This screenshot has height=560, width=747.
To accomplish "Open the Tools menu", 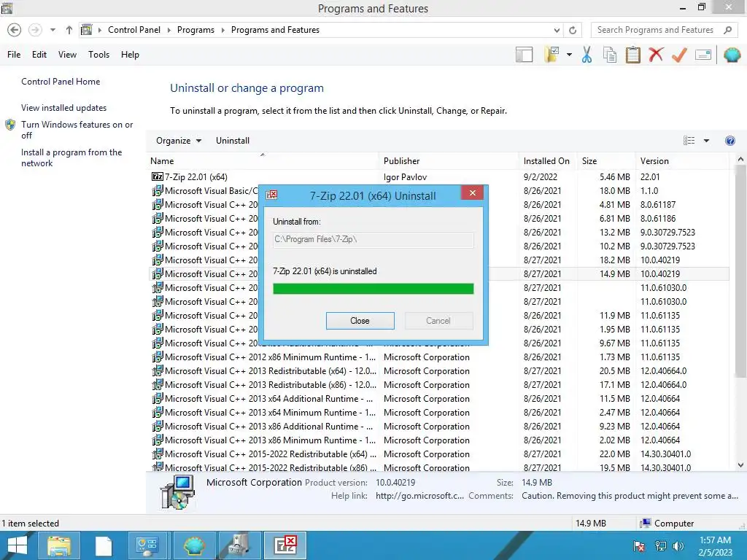I will pyautogui.click(x=98, y=55).
